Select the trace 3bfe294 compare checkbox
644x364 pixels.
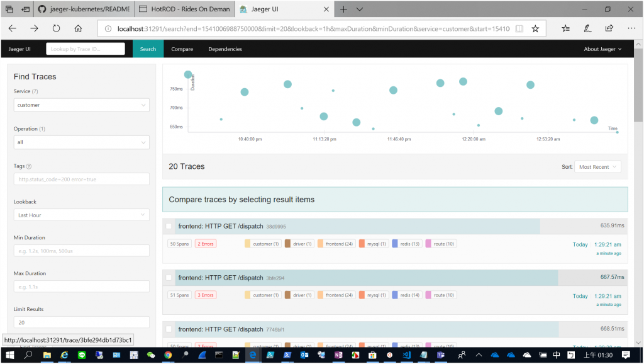(x=169, y=278)
